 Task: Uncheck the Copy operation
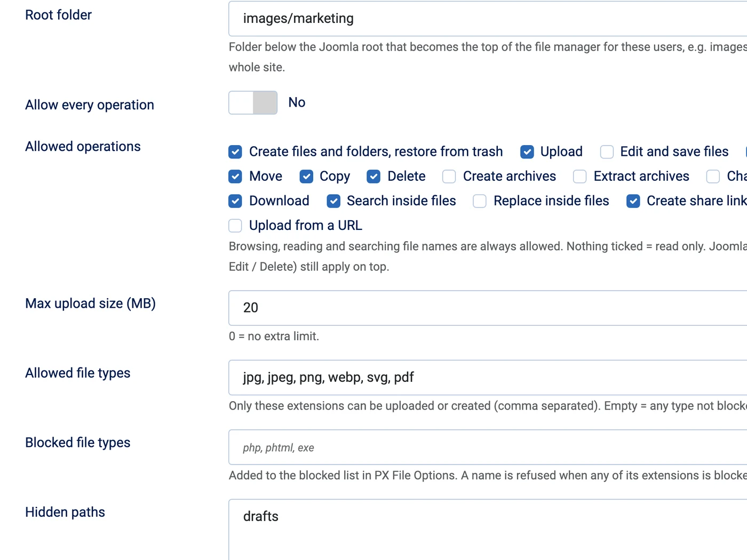click(306, 177)
